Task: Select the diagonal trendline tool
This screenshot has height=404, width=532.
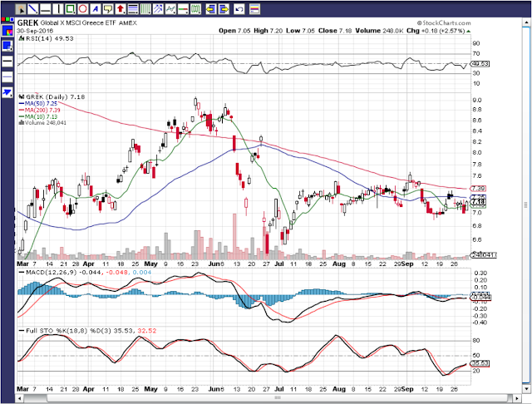Action: (x=32, y=9)
